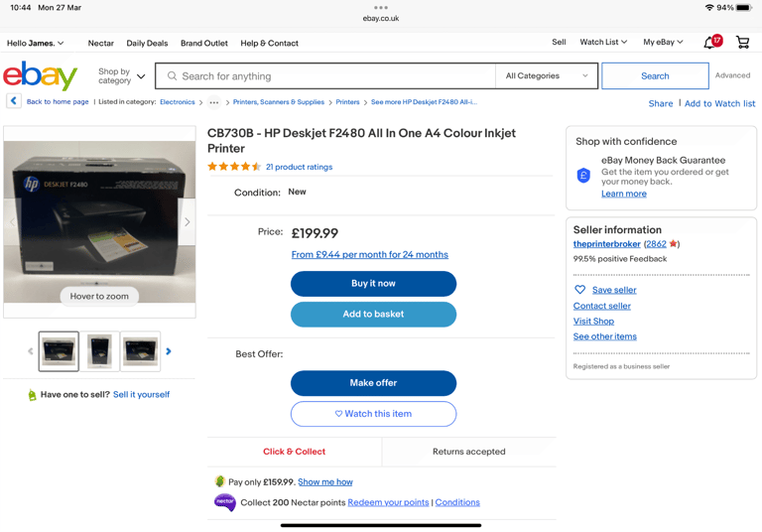Expand the Shop by category menu
The image size is (762, 532).
[x=121, y=75]
